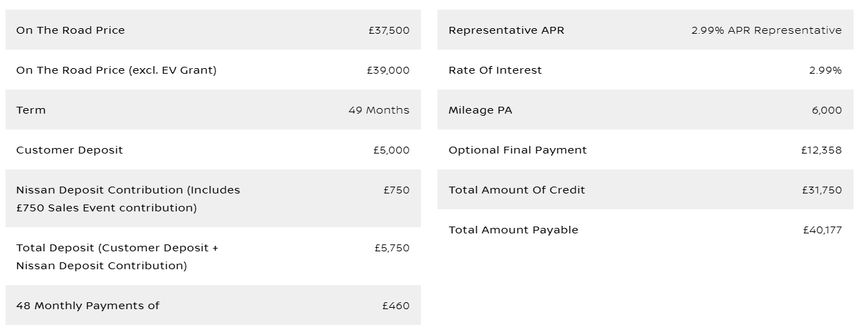Screen dimensions: 868x336
Task: Click the £5,750 total deposit value
Action: [392, 248]
